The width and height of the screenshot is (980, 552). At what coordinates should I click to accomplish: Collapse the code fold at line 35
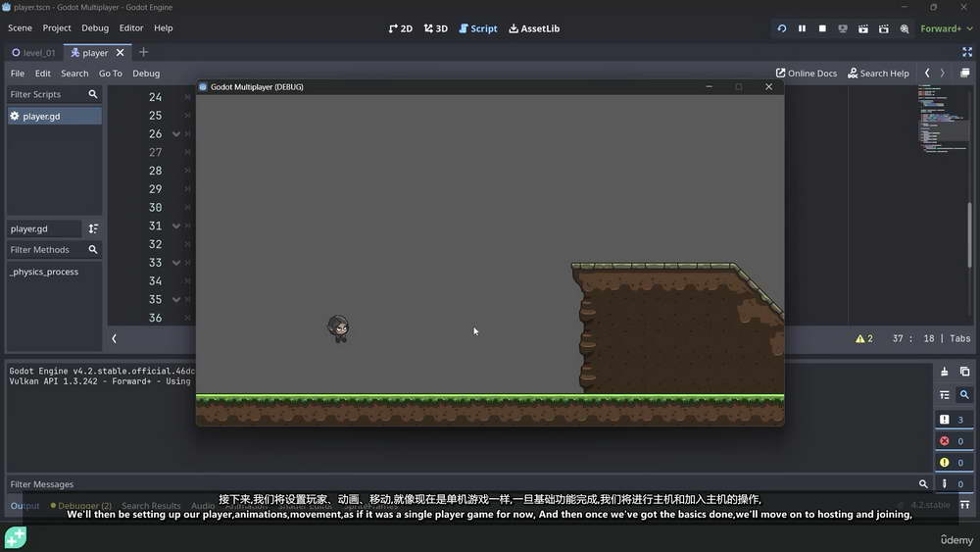click(x=176, y=299)
